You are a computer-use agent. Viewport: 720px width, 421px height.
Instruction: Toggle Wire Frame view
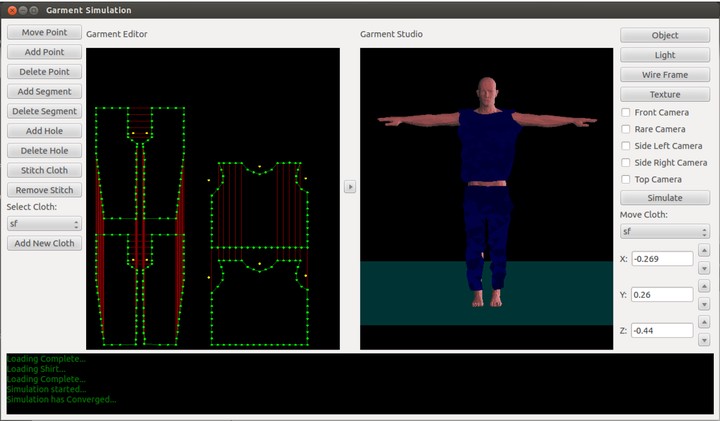pos(665,75)
